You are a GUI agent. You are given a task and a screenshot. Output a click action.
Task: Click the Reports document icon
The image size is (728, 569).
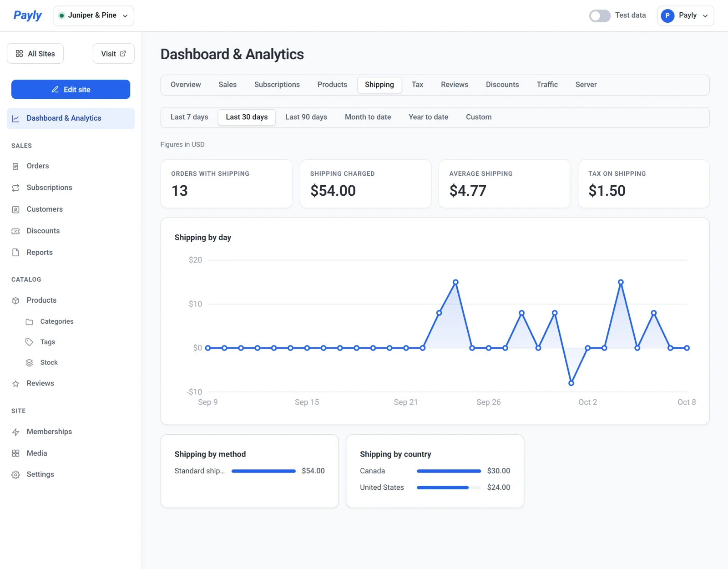click(15, 253)
